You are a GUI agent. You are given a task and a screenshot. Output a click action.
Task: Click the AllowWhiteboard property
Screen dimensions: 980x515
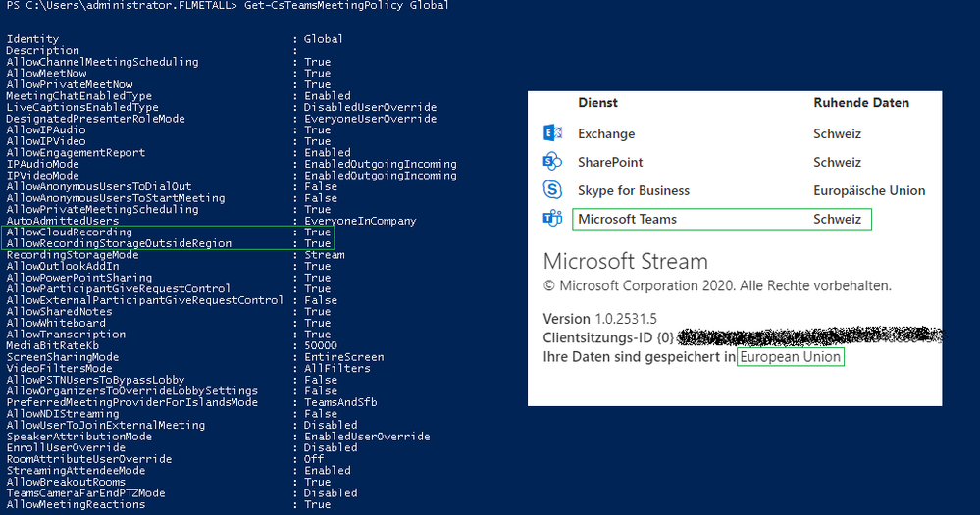[x=56, y=323]
